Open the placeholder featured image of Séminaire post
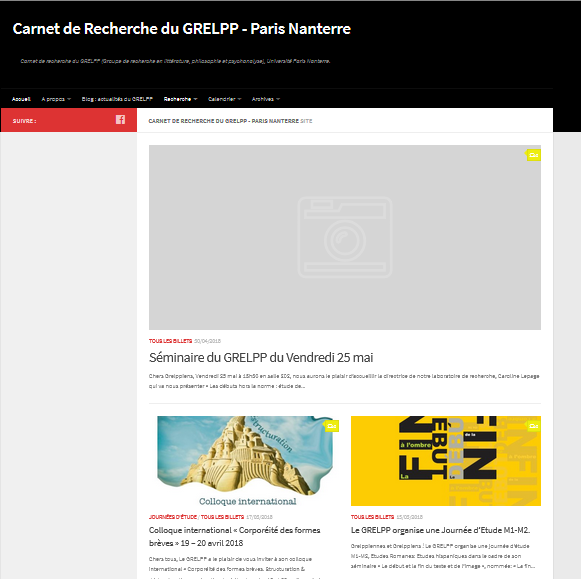This screenshot has width=581, height=579. point(345,237)
